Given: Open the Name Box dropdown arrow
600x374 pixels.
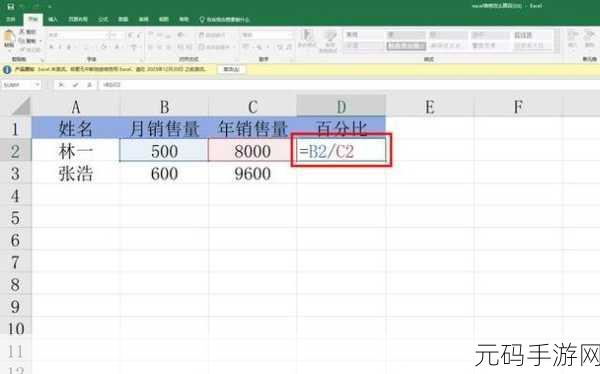Looking at the screenshot, I should coord(37,85).
